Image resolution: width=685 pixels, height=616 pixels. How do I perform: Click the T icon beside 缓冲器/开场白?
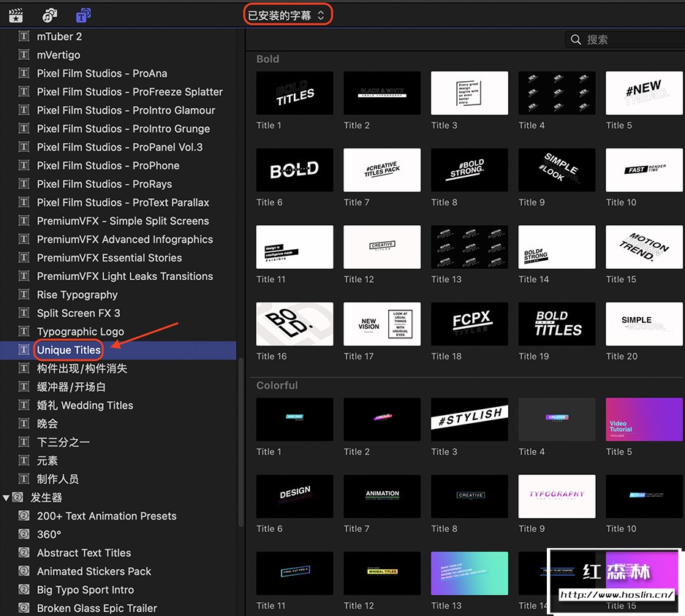(24, 387)
